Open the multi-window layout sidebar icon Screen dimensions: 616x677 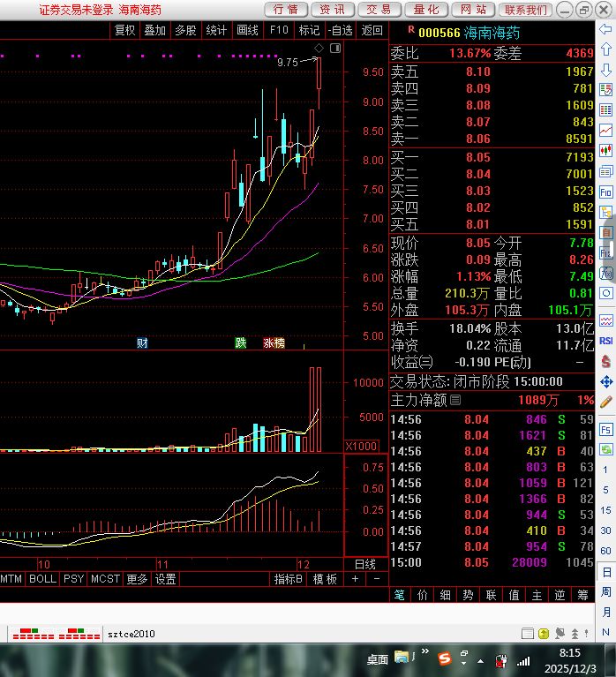605,171
